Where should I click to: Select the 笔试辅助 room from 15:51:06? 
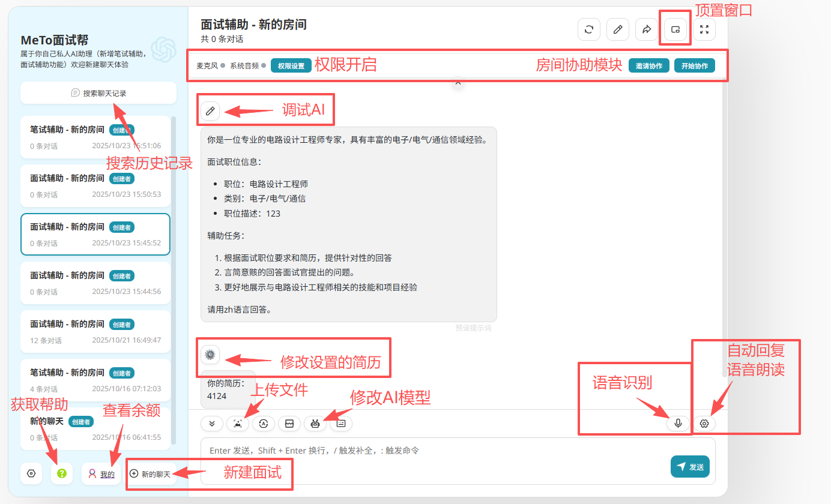click(95, 137)
